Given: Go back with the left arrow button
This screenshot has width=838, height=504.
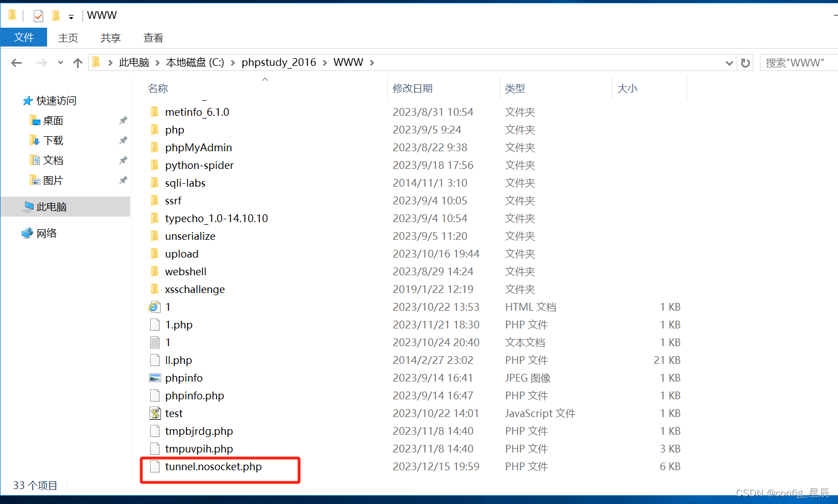Looking at the screenshot, I should pyautogui.click(x=17, y=63).
